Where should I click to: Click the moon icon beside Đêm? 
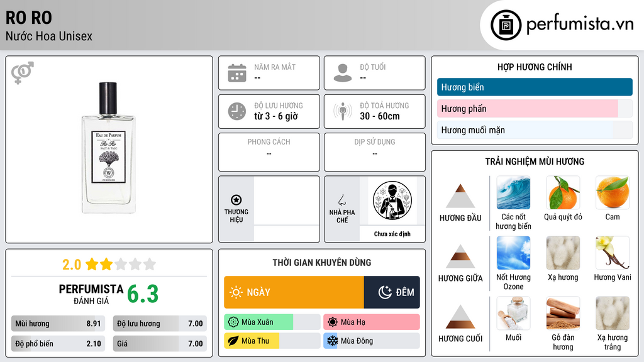pyautogui.click(x=385, y=292)
